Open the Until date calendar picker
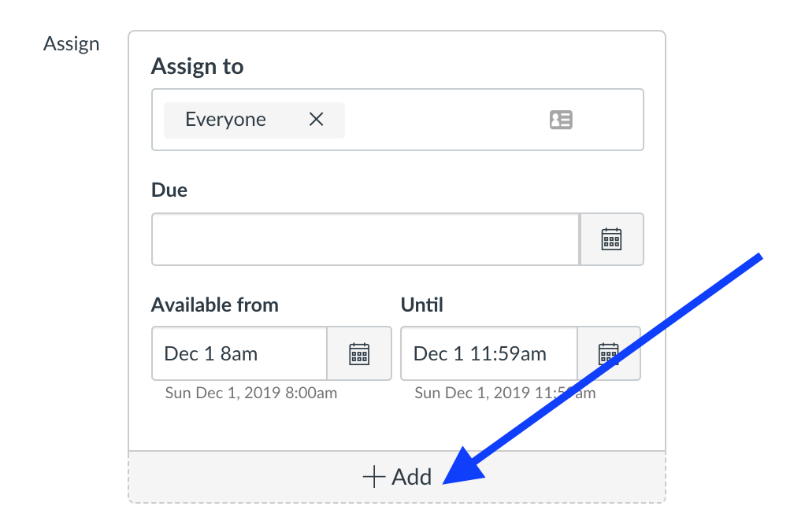 (x=608, y=354)
